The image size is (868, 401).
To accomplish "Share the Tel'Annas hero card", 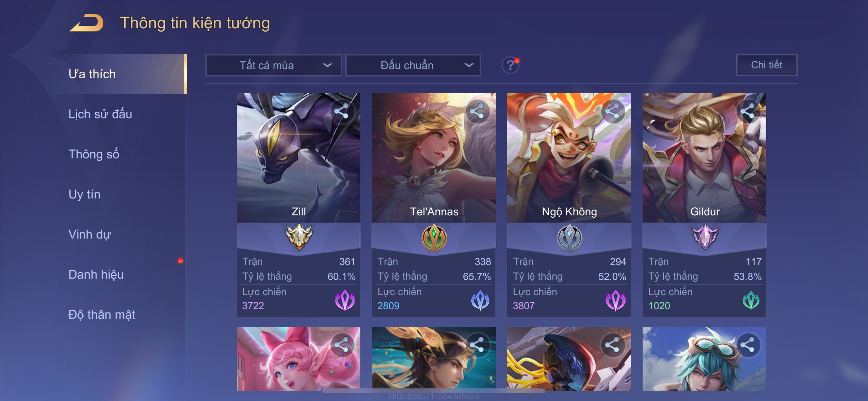I will [477, 111].
